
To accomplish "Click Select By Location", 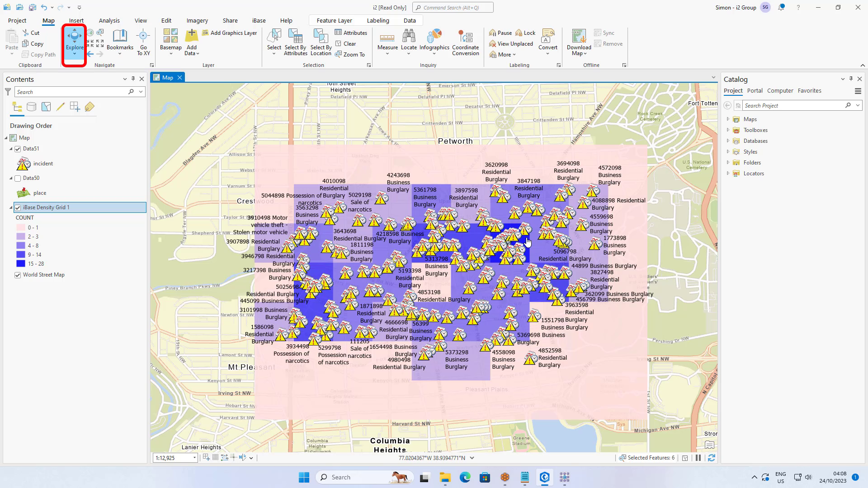I will [x=321, y=43].
